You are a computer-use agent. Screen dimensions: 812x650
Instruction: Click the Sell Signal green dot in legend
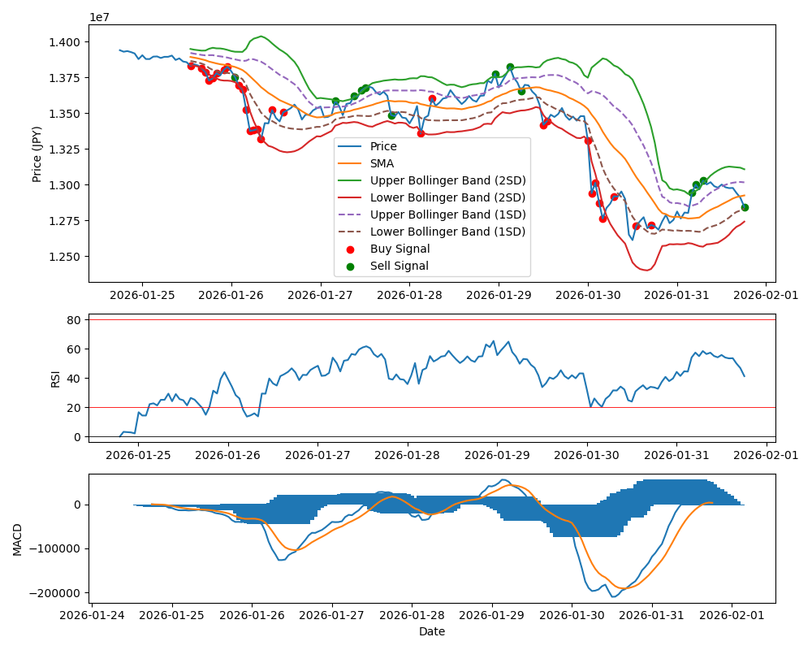click(351, 266)
